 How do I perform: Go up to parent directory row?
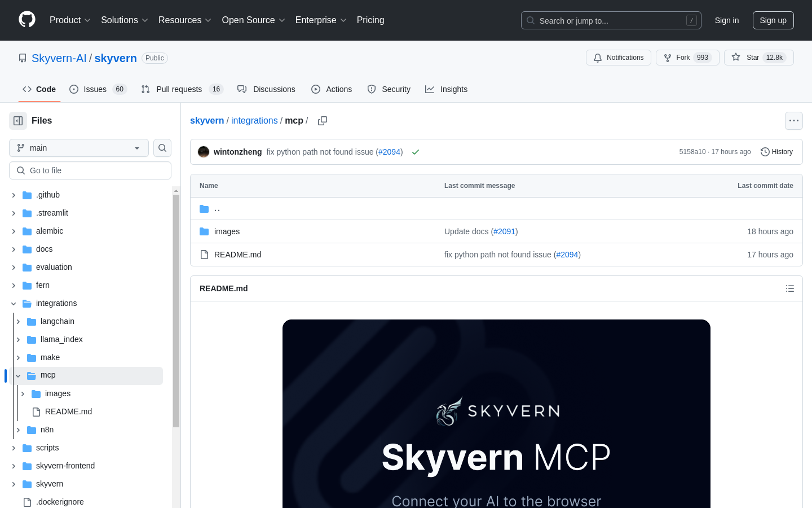click(x=496, y=209)
